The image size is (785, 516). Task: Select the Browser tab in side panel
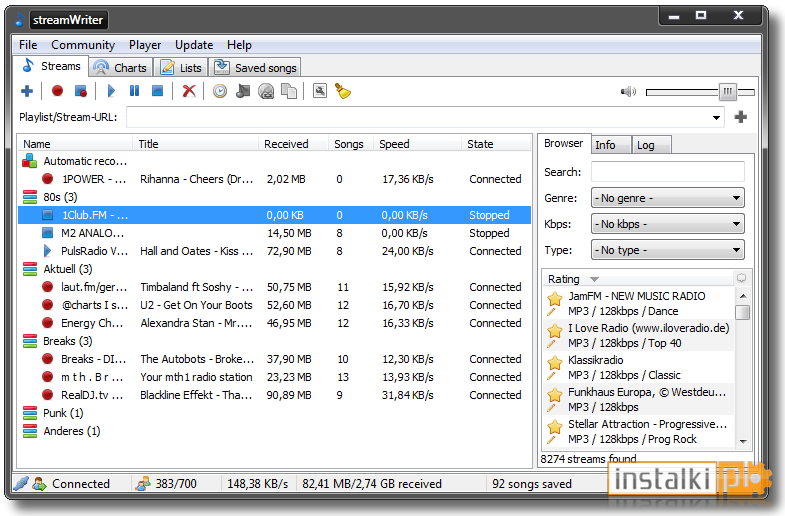564,143
